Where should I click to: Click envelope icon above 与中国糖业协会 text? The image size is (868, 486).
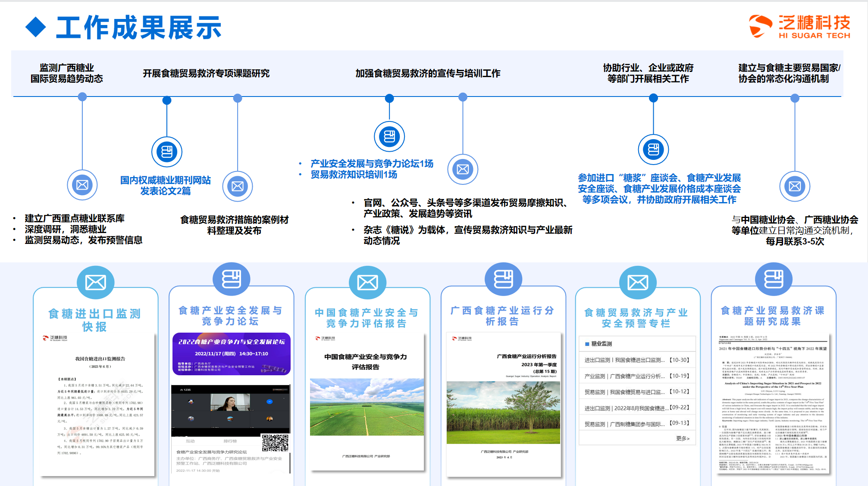click(794, 186)
